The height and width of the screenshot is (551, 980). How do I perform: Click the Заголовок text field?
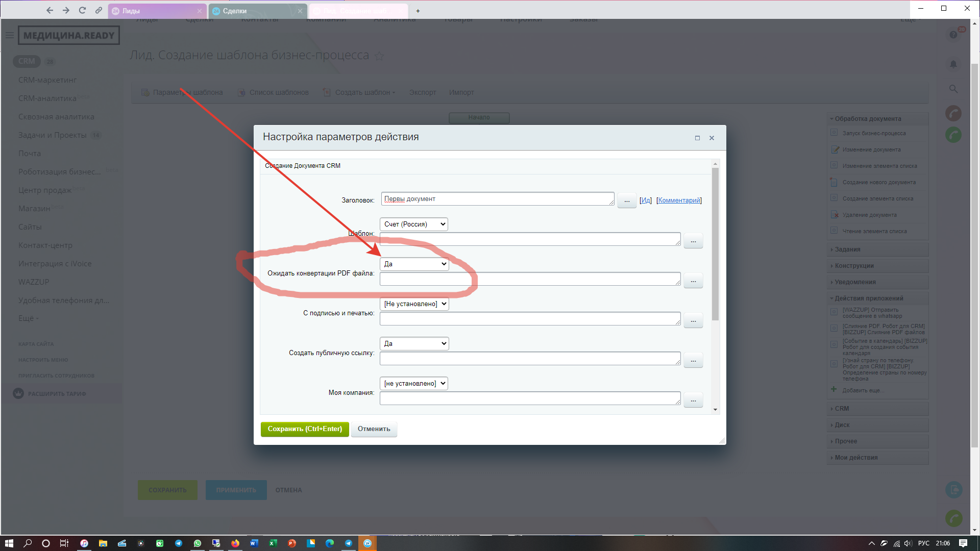(497, 199)
